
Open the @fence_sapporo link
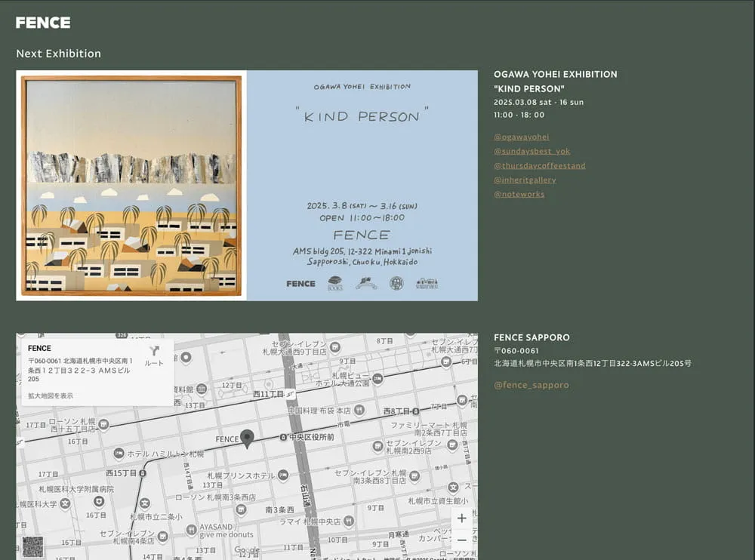pyautogui.click(x=532, y=385)
